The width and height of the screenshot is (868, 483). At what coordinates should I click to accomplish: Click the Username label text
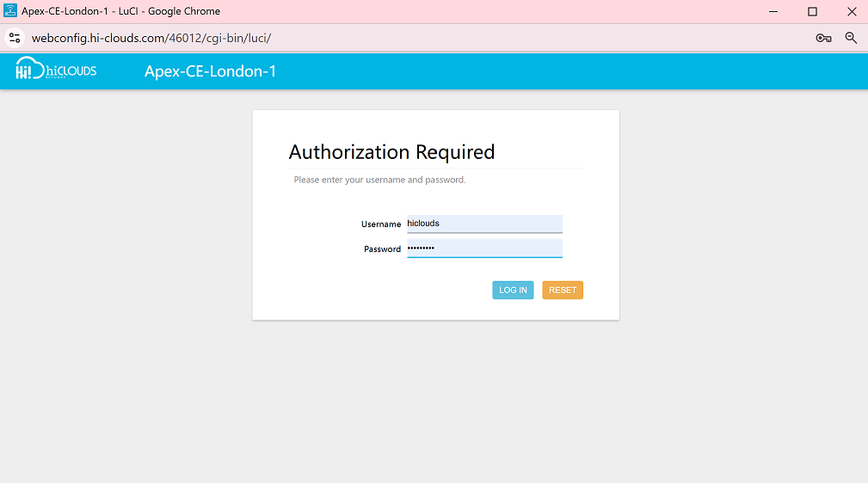(381, 224)
